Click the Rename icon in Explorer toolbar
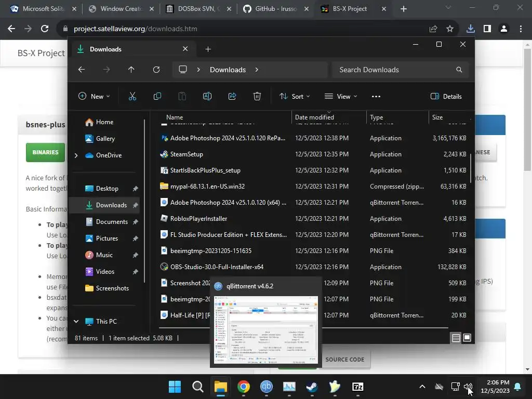Viewport: 532px width, 399px height. click(207, 96)
